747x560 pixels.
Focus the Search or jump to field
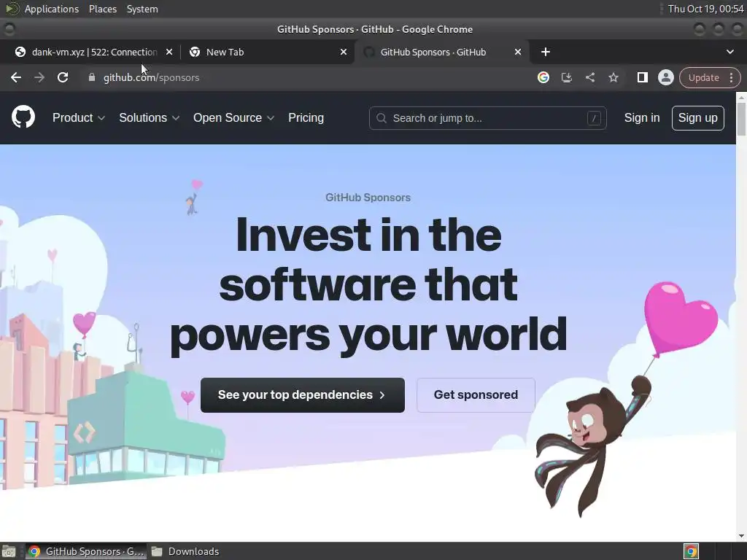click(x=487, y=118)
